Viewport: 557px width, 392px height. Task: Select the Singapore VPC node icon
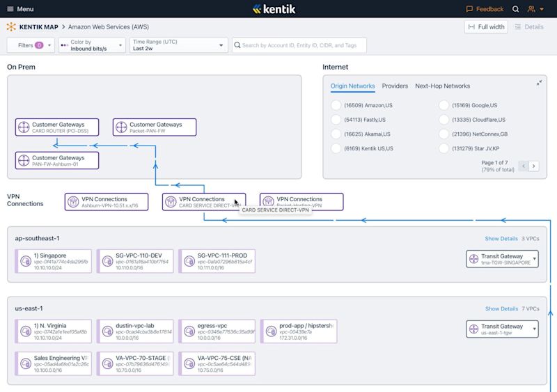[x=26, y=261]
